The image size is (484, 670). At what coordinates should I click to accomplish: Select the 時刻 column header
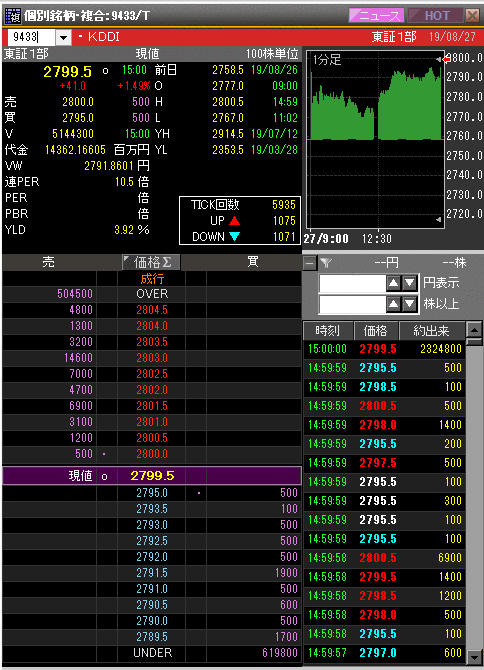(328, 330)
